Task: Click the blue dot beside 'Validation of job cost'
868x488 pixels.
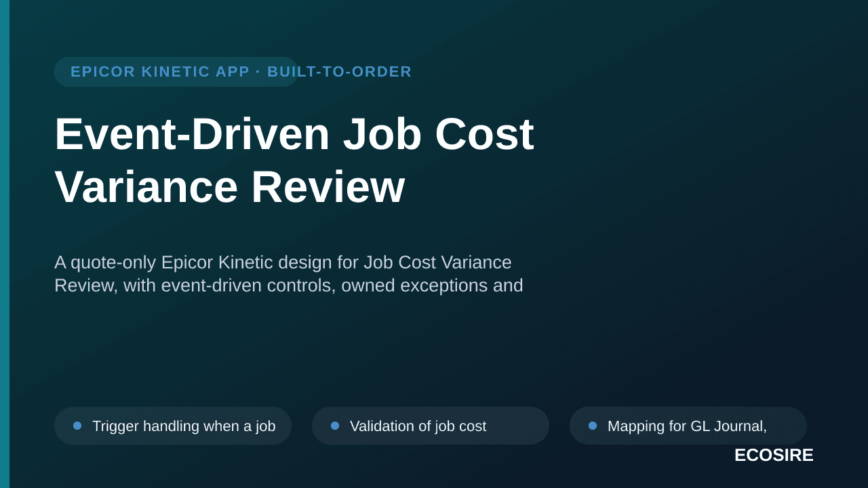Action: pyautogui.click(x=335, y=426)
